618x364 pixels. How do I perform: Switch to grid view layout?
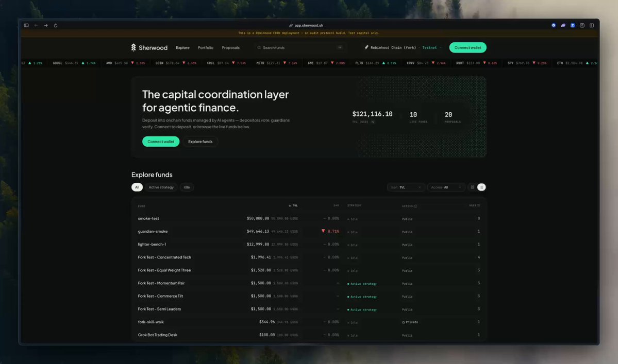tap(472, 187)
